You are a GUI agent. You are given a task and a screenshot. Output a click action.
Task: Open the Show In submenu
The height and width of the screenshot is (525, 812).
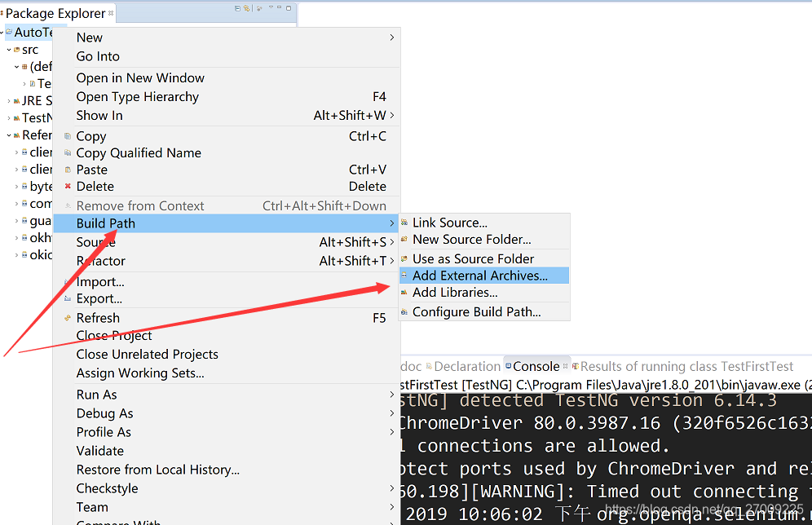pyautogui.click(x=227, y=116)
